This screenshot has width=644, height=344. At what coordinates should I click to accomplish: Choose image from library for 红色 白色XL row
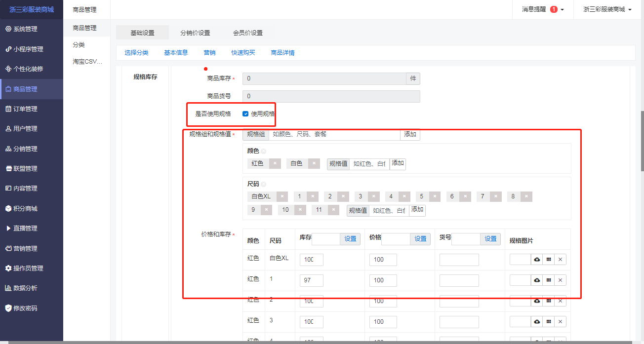(548, 260)
